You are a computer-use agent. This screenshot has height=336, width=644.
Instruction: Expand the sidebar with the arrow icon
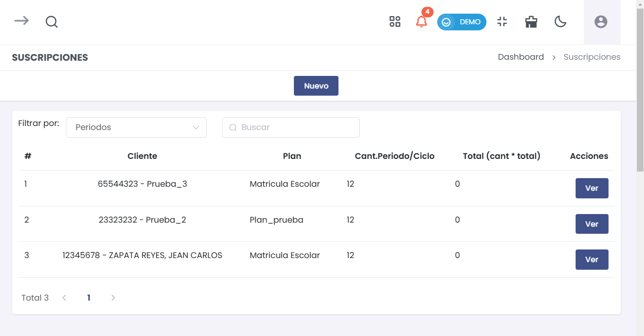pyautogui.click(x=21, y=21)
